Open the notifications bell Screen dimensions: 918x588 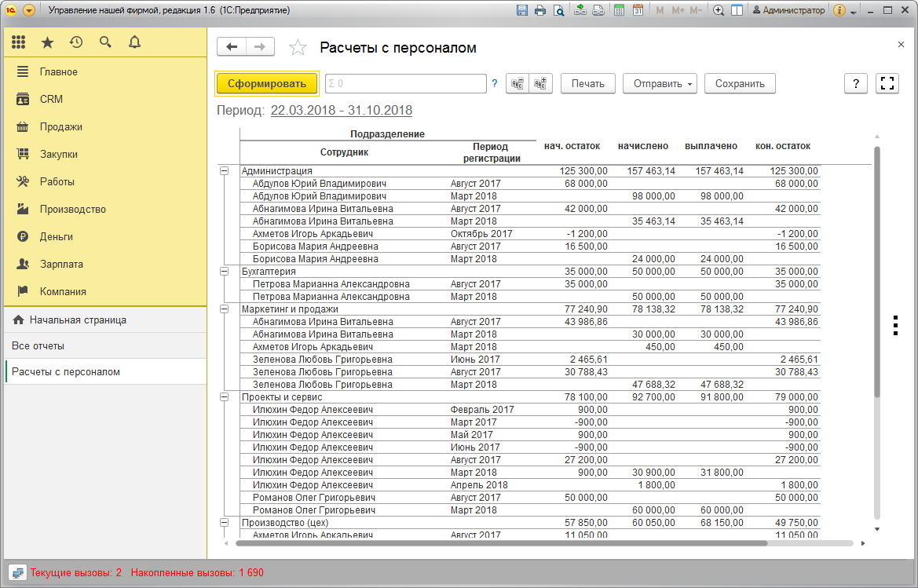(x=134, y=42)
